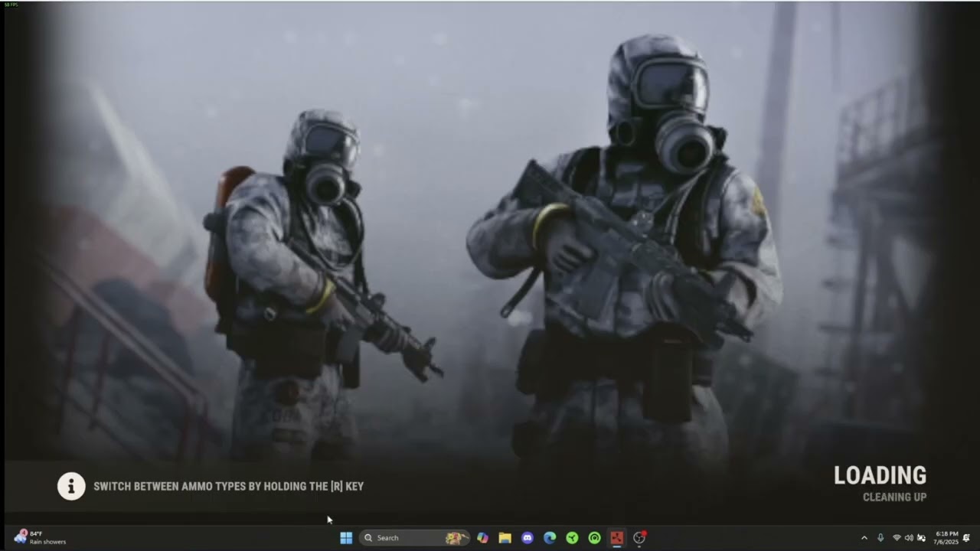
Task: Click the microphone tray icon
Action: [880, 538]
